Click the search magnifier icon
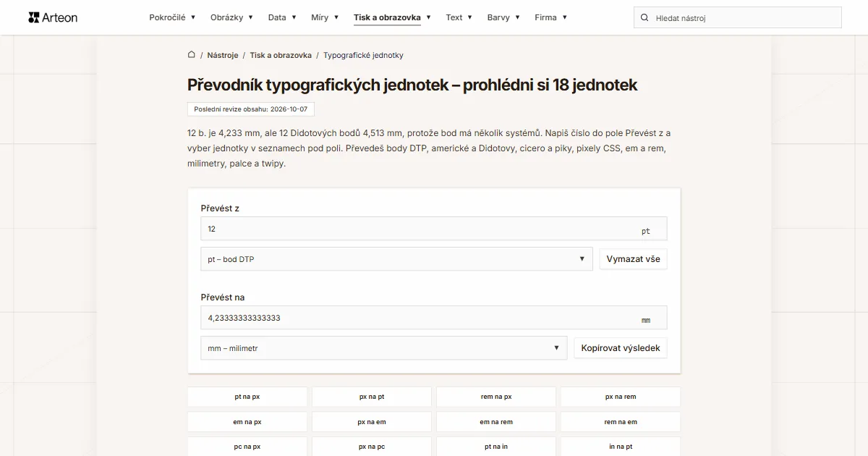Viewport: 868px width, 456px height. pos(644,17)
